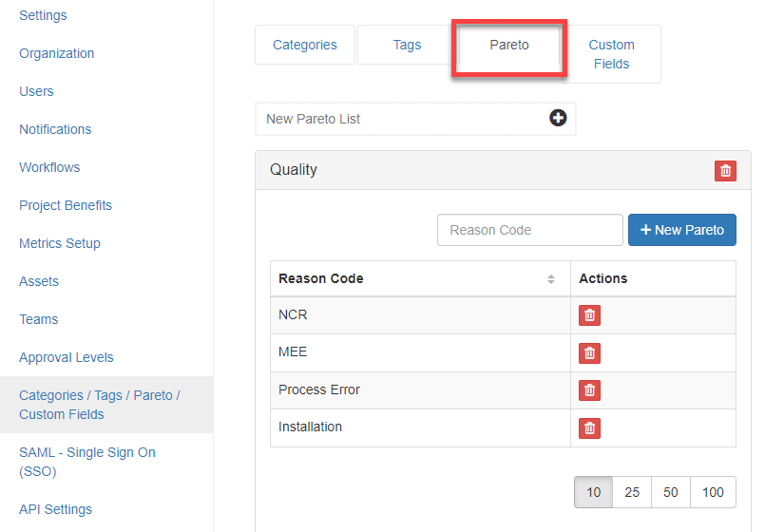The height and width of the screenshot is (532, 765).
Task: Delete the NCR reason code
Action: pyautogui.click(x=589, y=315)
